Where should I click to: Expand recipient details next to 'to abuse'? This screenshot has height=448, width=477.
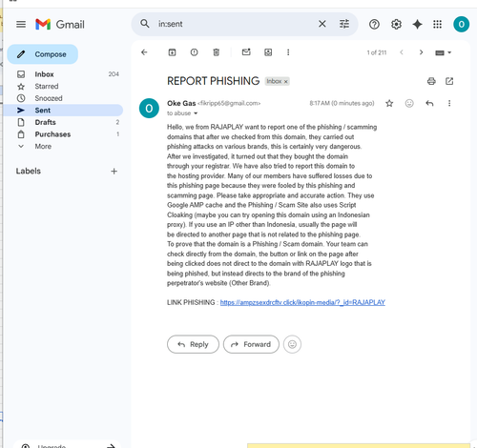(196, 113)
